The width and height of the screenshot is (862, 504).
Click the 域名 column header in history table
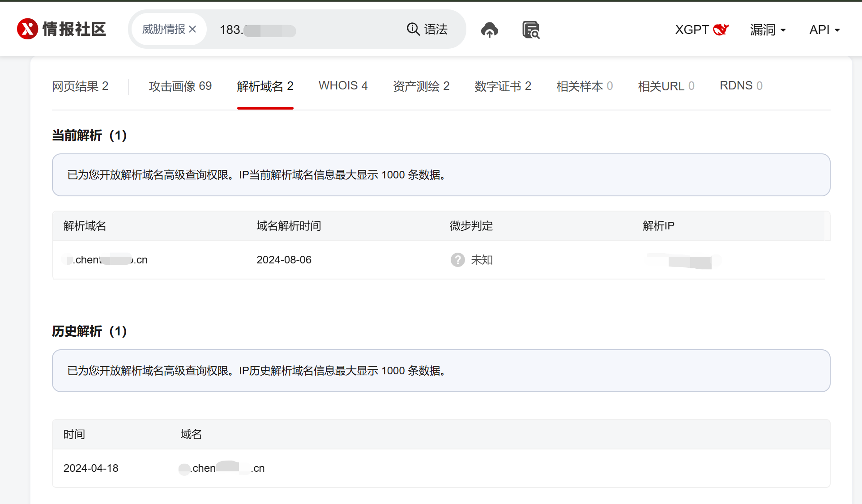click(x=191, y=434)
